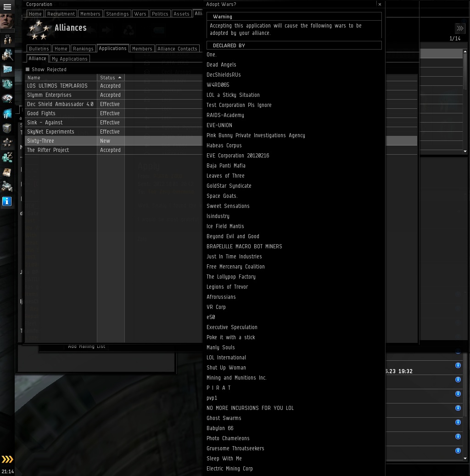Image resolution: width=470 pixels, height=476 pixels.
Task: Sort applications by Status column header
Action: pyautogui.click(x=111, y=78)
